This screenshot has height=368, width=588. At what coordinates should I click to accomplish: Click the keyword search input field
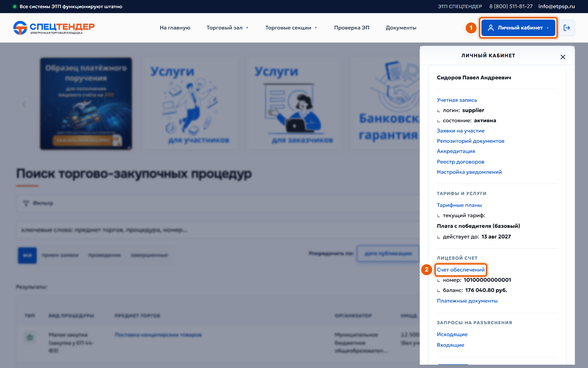pos(218,230)
